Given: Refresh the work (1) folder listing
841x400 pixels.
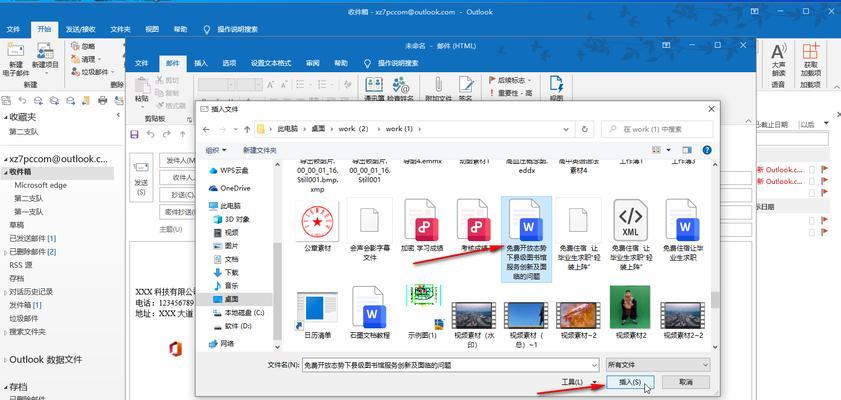Looking at the screenshot, I should tap(584, 129).
